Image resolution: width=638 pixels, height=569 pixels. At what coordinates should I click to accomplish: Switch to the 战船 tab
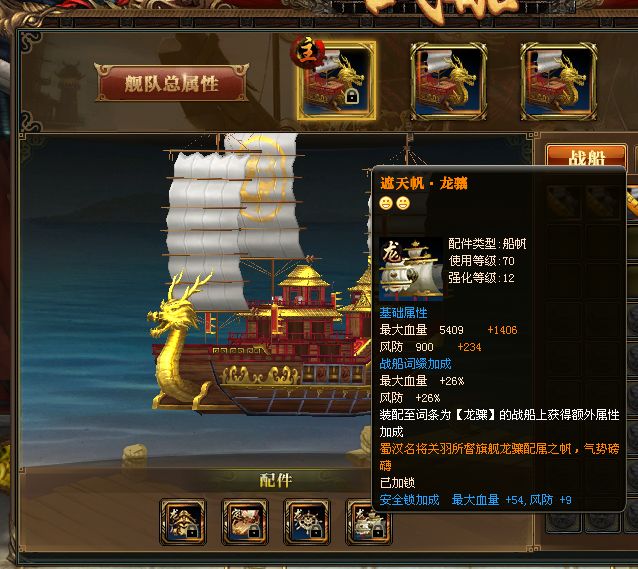click(586, 156)
